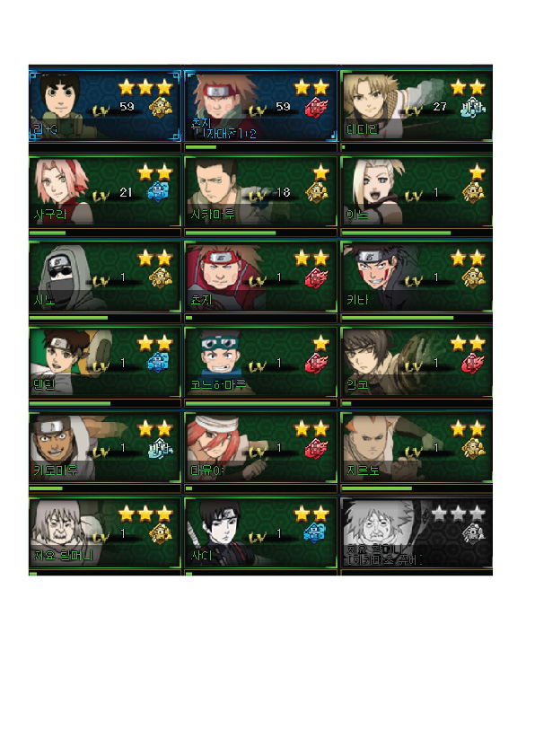Pick the Tenten character card
The image size is (535, 756).
pos(105,362)
